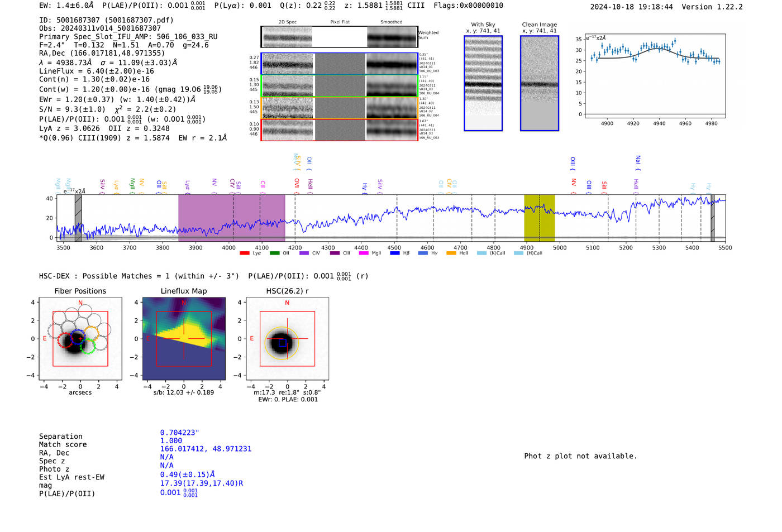Click the Phot z plot not available message

click(580, 456)
